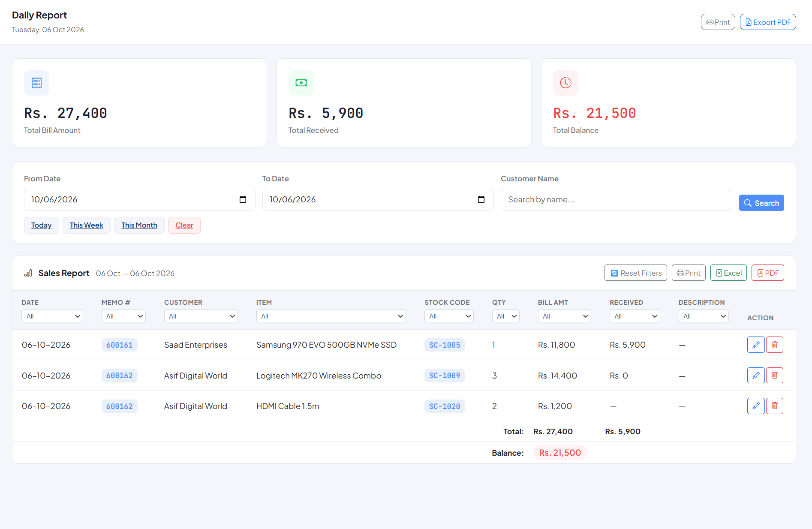Click the Sales Report bar chart icon
Screen dimensions: 812x529
tap(28, 273)
